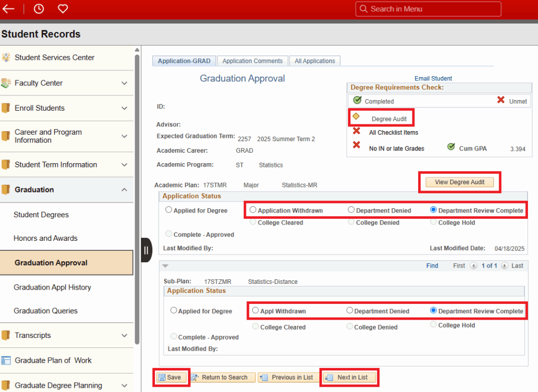Viewport: 538px width, 392px height.
Task: Select plan-level College Cleared radio
Action: (x=253, y=221)
